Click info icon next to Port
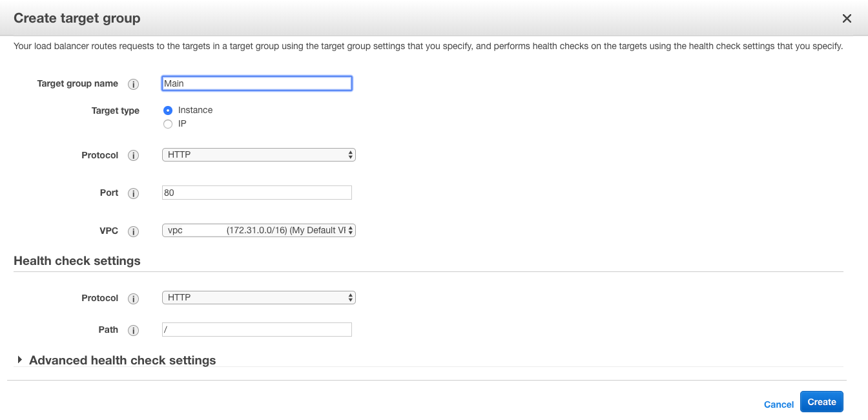 tap(134, 193)
